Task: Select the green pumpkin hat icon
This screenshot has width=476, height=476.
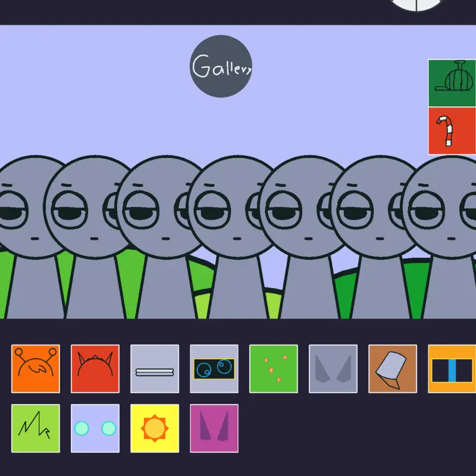Action: [x=452, y=83]
